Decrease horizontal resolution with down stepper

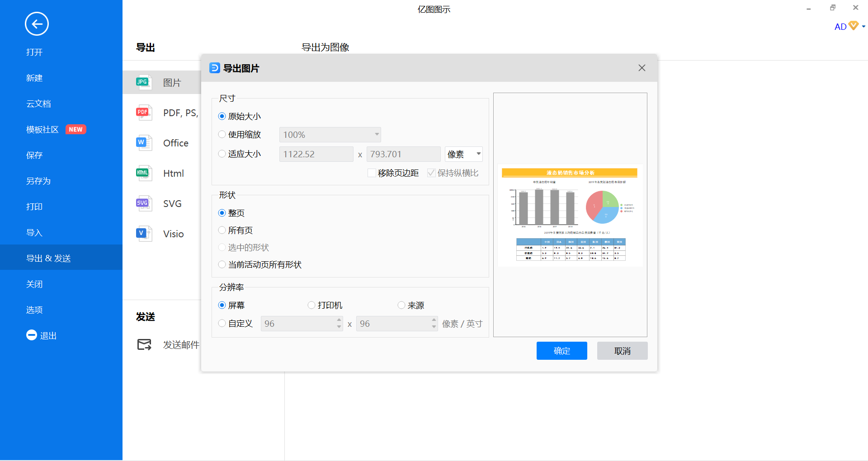click(339, 327)
